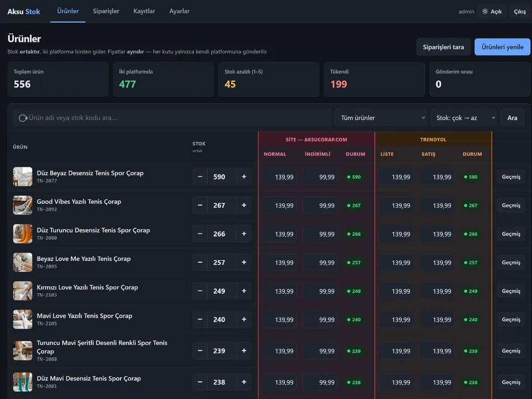Image resolution: width=532 pixels, height=399 pixels.
Task: Open thumbnail of Düz Beyaz Desensiz Tenis Spor Çorap
Action: (23, 176)
